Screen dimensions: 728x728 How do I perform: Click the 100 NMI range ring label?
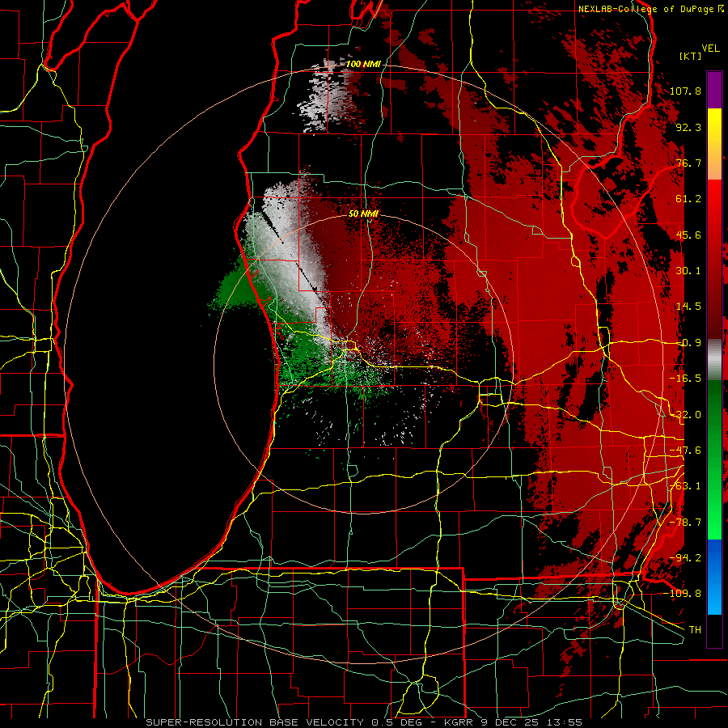363,64
